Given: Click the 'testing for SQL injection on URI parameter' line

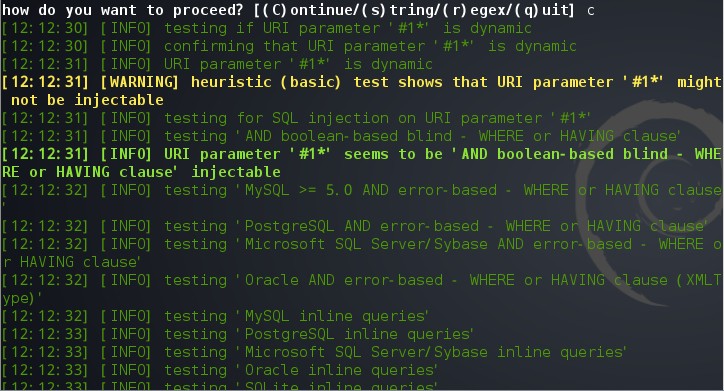Looking at the screenshot, I should click(296, 118).
